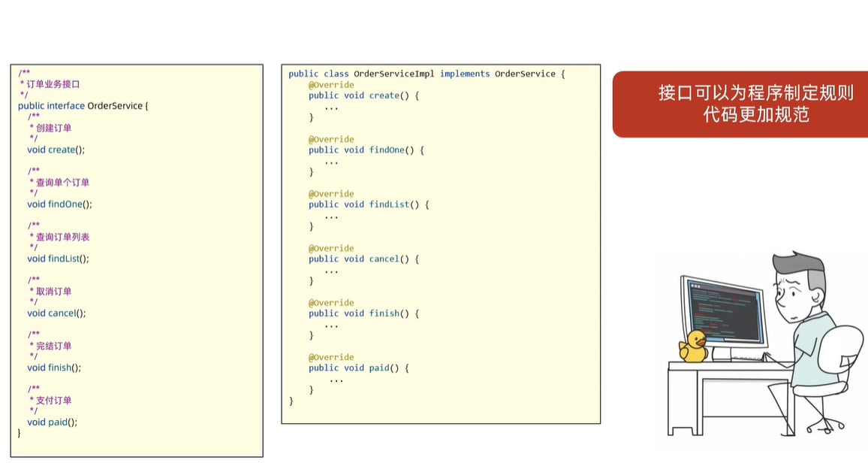Click the yellow rubber duck on the desk
The width and height of the screenshot is (868, 463).
coord(693,346)
